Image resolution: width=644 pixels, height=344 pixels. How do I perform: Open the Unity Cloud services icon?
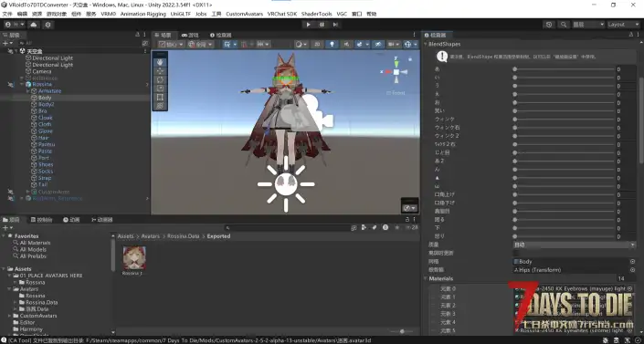pos(34,25)
